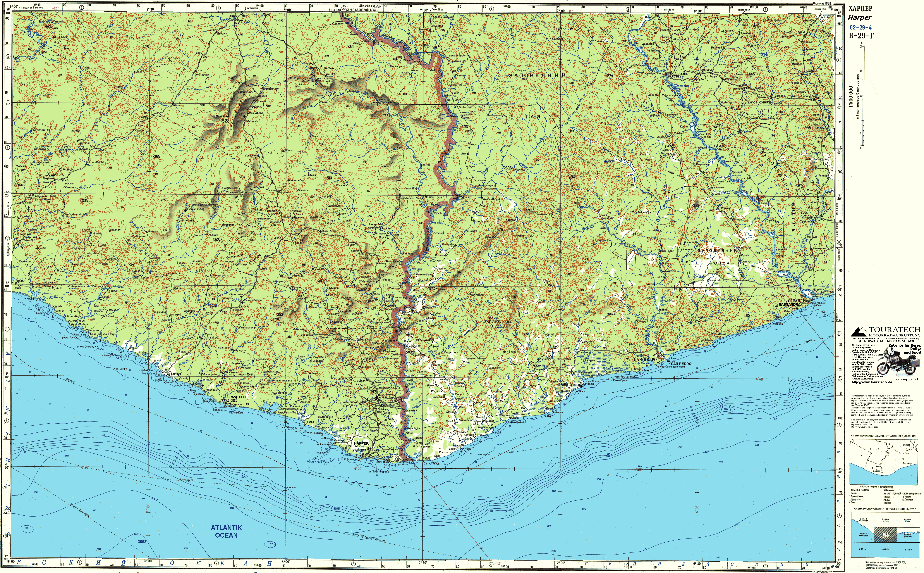The height and width of the screenshot is (573, 924).
Task: Click the SAN PEDRO city label
Action: pos(681,363)
